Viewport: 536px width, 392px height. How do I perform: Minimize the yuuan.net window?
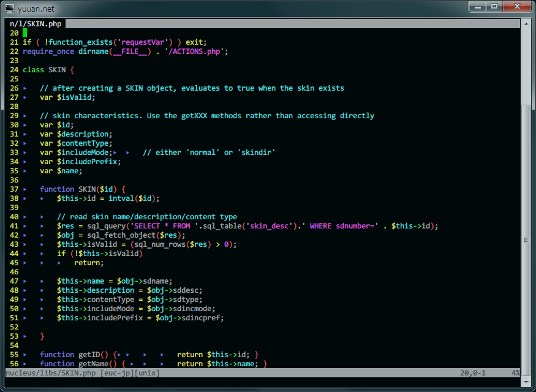(x=478, y=7)
